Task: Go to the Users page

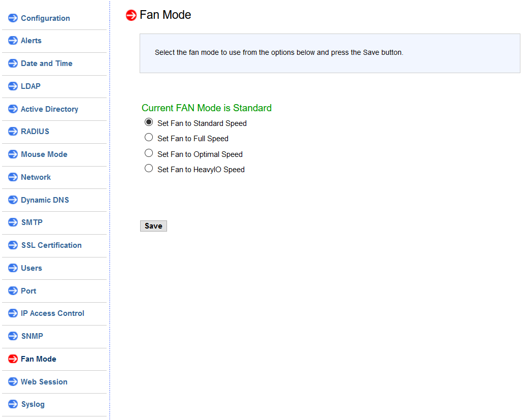Action: pos(31,268)
